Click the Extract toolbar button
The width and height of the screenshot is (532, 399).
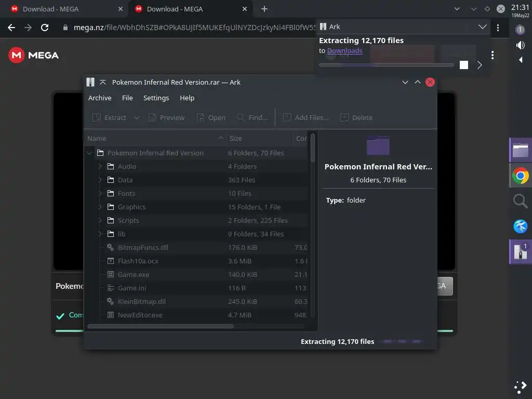(x=109, y=117)
